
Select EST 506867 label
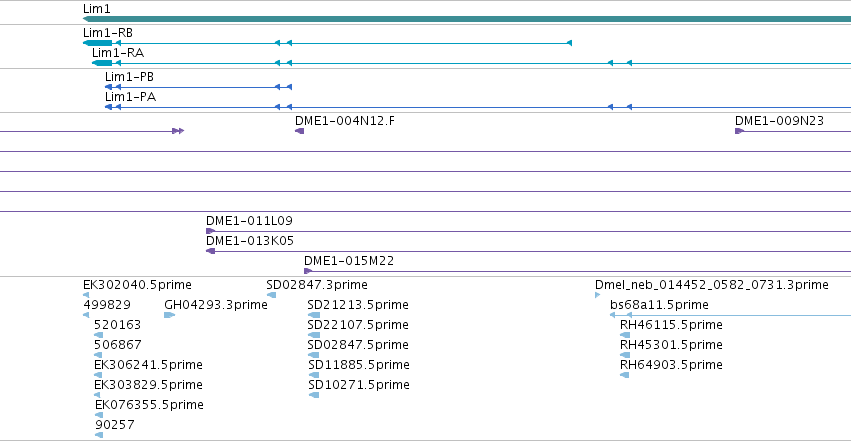(118, 345)
